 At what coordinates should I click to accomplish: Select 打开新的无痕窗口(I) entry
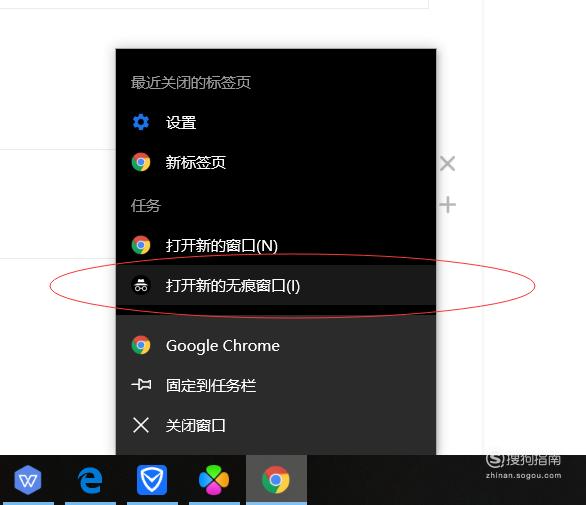coord(276,285)
